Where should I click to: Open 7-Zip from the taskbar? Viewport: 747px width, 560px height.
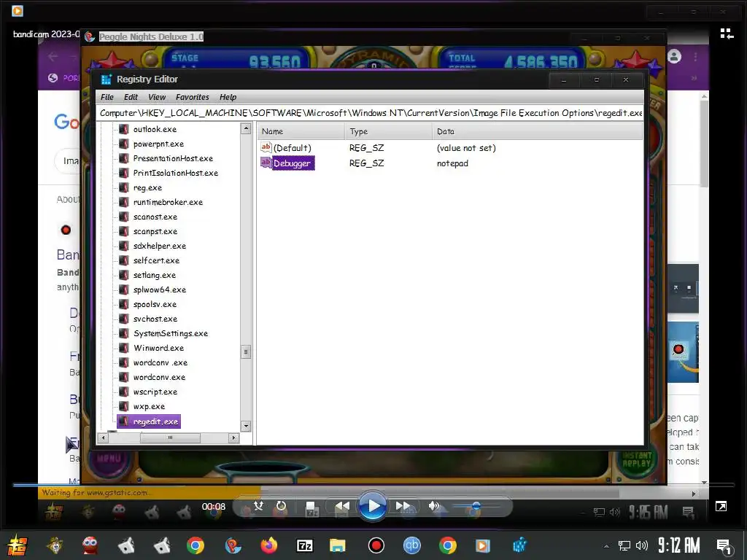(304, 545)
